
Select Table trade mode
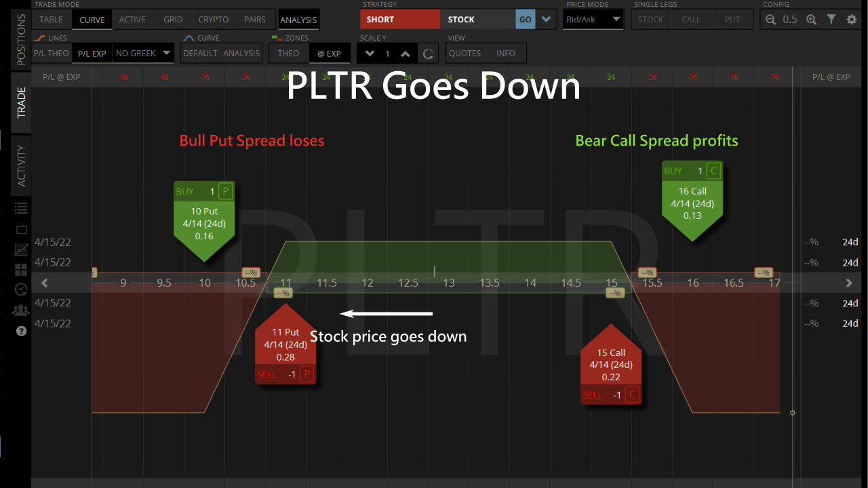pyautogui.click(x=52, y=20)
